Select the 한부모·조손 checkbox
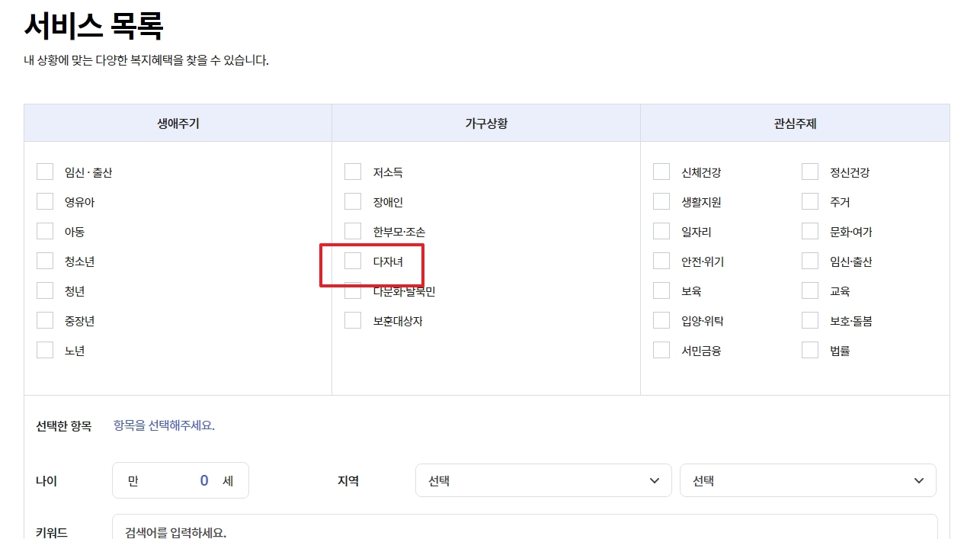 coord(353,231)
